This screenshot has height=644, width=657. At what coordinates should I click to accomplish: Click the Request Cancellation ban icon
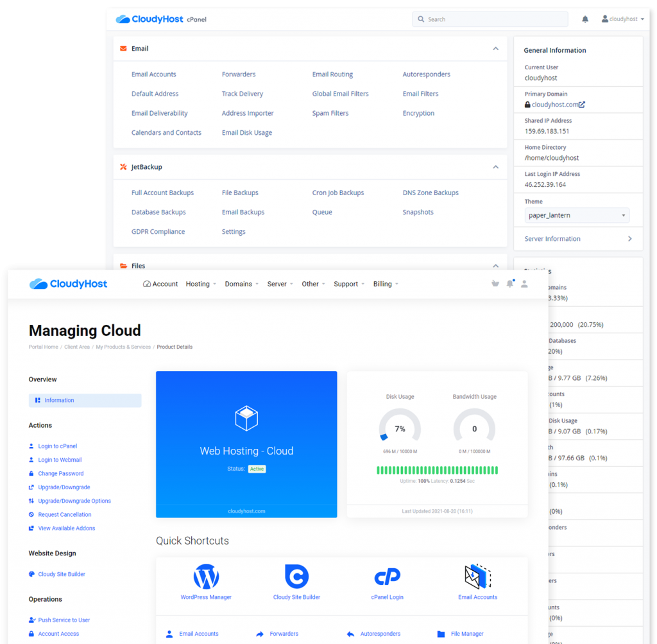pyautogui.click(x=31, y=515)
